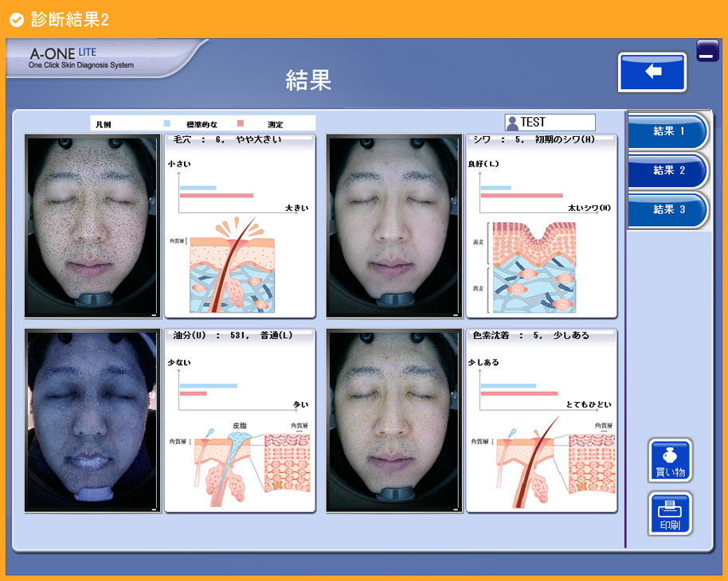Click the シワ wrinkle analysis photo
The image size is (728, 581).
[x=393, y=226]
